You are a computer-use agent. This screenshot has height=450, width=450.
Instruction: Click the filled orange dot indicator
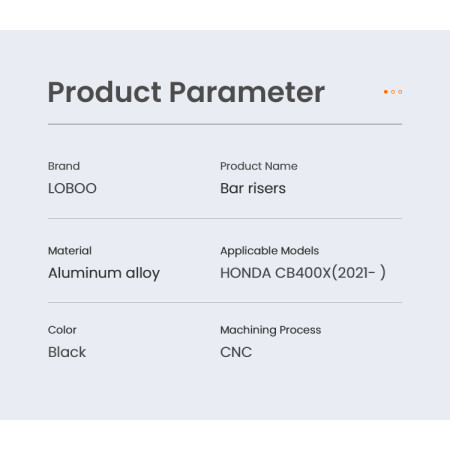click(386, 92)
